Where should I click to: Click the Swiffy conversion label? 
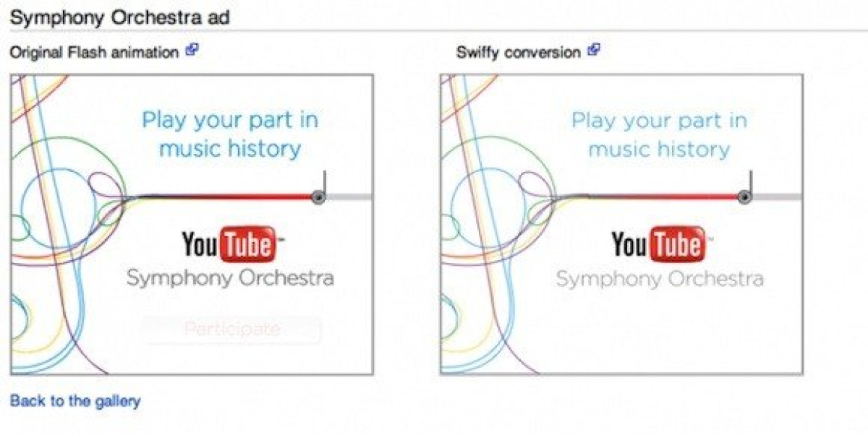[519, 52]
